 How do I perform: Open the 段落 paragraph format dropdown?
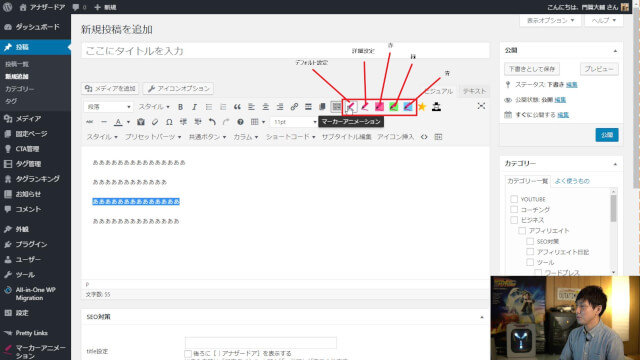108,107
